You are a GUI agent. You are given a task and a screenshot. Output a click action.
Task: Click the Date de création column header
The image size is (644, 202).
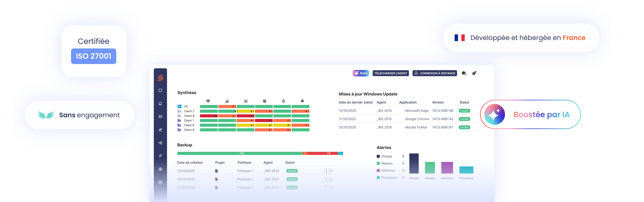click(x=190, y=163)
